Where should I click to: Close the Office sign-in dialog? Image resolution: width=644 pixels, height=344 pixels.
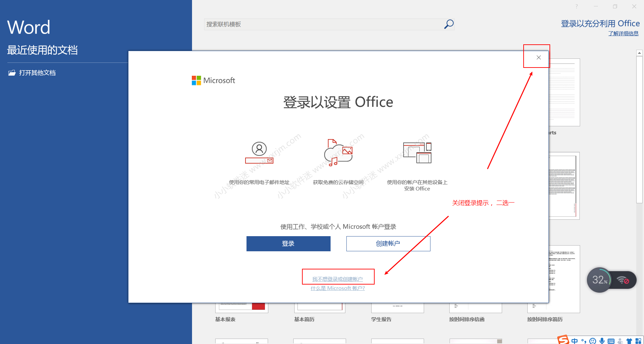point(538,57)
